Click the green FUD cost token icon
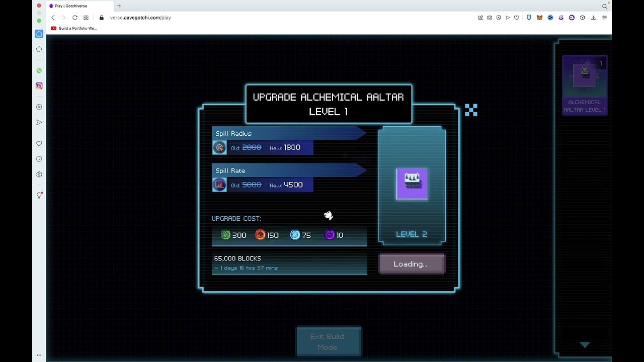 pos(225,235)
